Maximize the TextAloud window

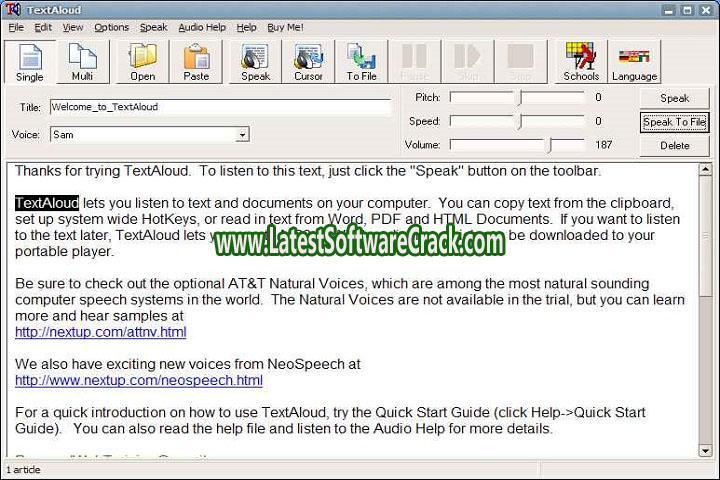687,10
